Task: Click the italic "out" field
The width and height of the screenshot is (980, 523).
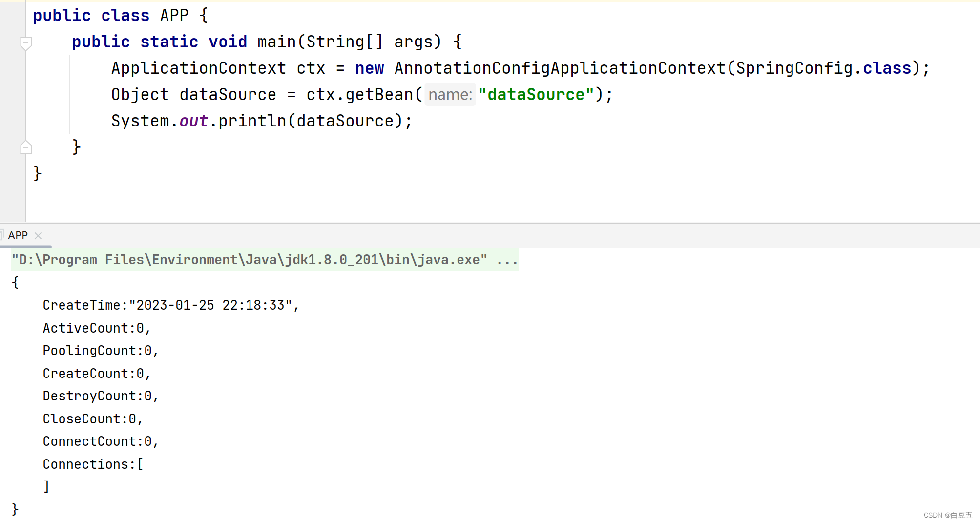Action: [193, 121]
